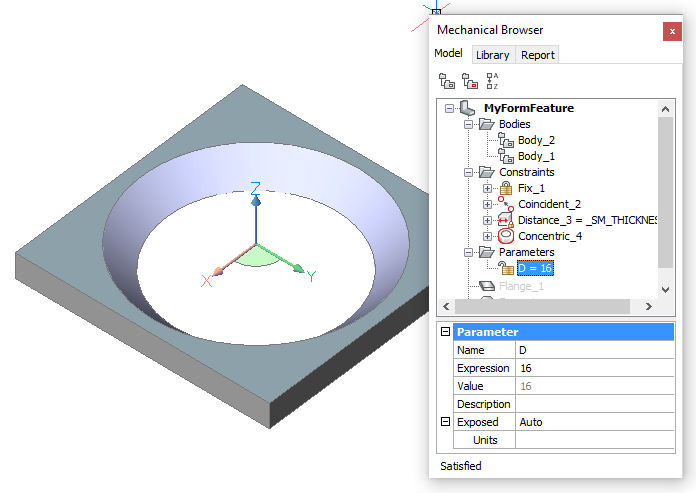The image size is (696, 493).
Task: Collapse the Parameter property section
Action: coord(445,332)
